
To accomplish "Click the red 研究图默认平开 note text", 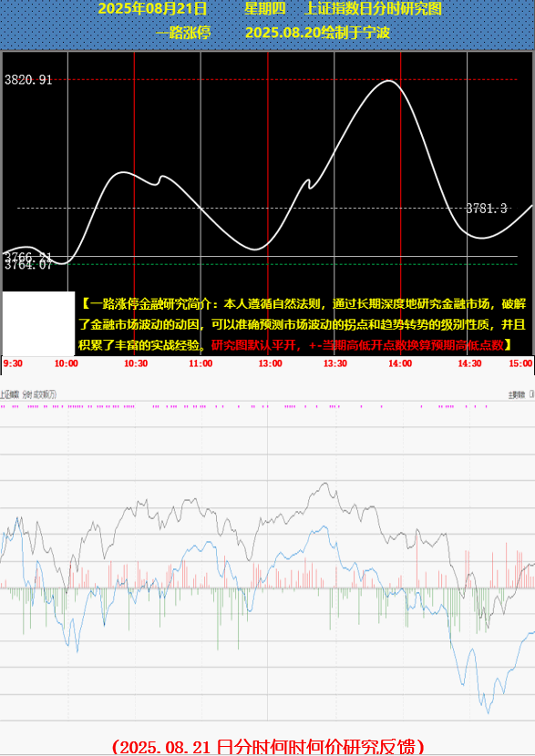I will pos(253,344).
